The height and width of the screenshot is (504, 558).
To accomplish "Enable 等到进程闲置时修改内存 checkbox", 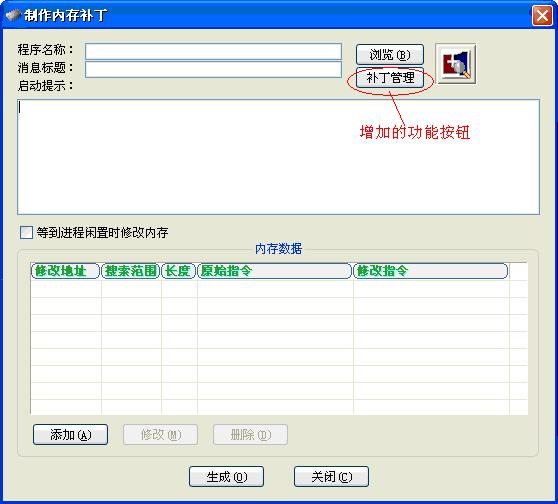I will pos(26,233).
